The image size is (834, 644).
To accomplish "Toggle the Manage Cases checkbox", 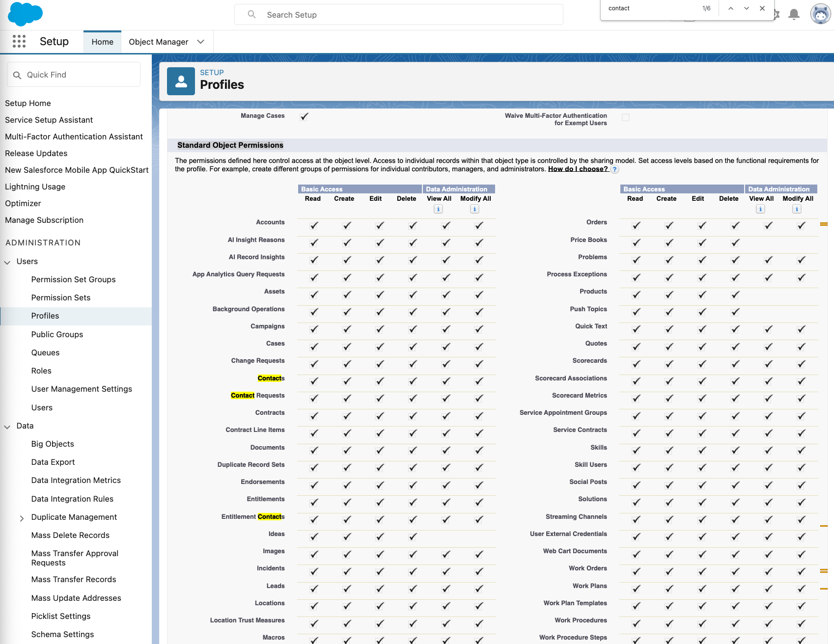I will click(304, 117).
